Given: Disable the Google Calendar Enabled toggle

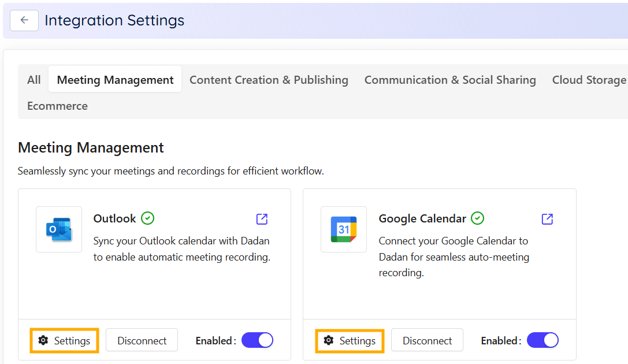Looking at the screenshot, I should click(542, 340).
